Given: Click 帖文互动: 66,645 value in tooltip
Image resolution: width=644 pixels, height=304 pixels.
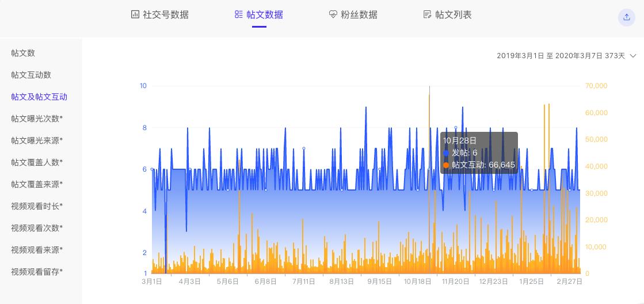Looking at the screenshot, I should coord(483,165).
